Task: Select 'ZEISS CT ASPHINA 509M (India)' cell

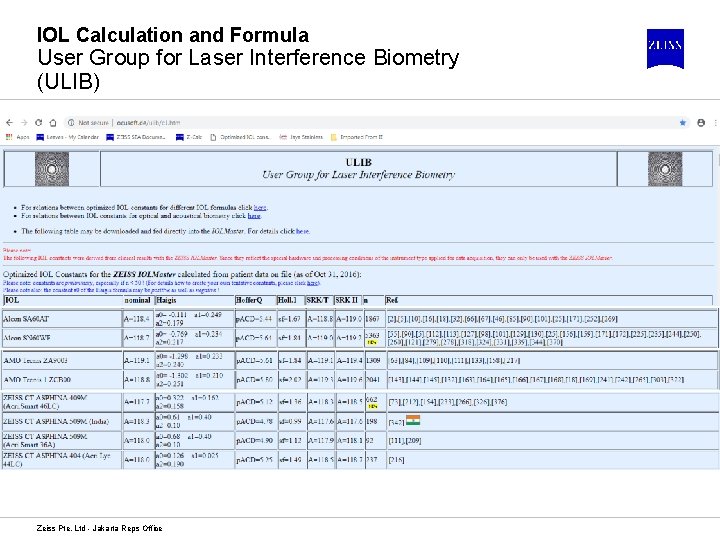Action: (x=62, y=421)
